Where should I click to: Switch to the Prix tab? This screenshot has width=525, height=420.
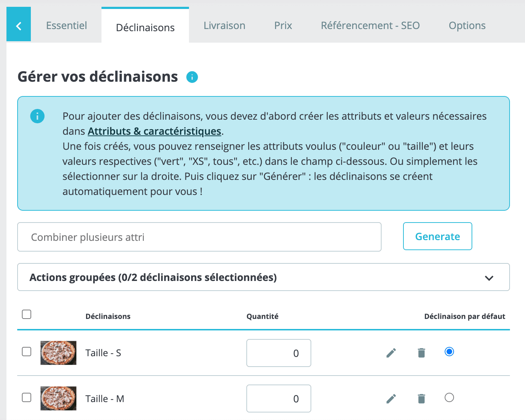click(x=283, y=25)
